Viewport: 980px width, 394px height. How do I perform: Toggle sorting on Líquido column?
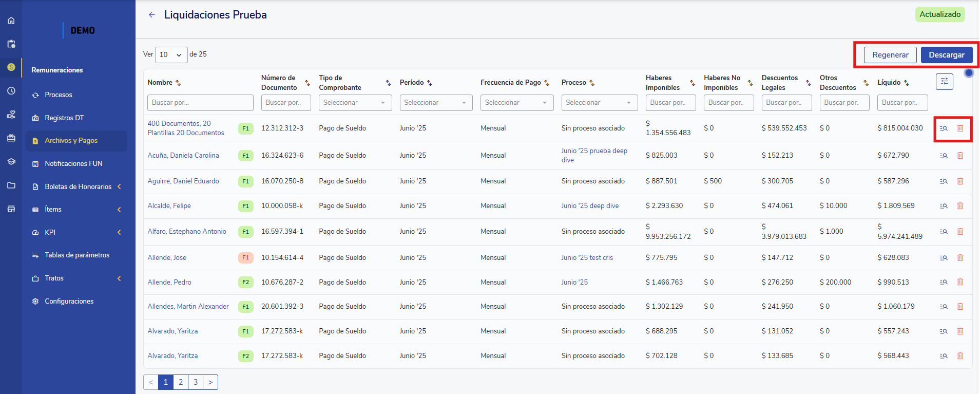[906, 83]
